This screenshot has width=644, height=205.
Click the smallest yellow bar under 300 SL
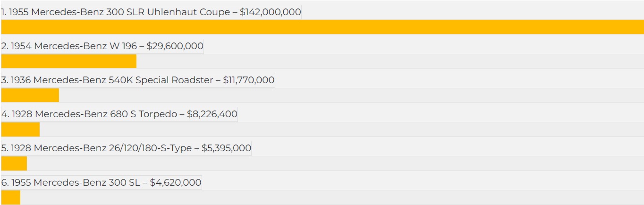click(10, 197)
